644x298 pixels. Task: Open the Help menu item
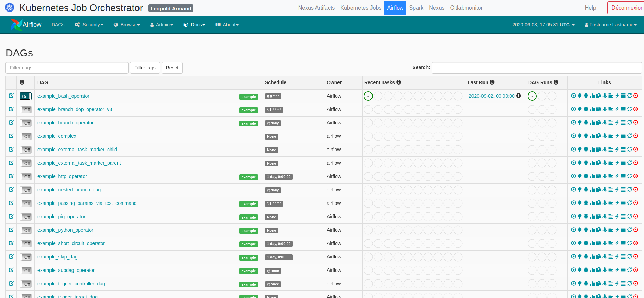pos(590,8)
